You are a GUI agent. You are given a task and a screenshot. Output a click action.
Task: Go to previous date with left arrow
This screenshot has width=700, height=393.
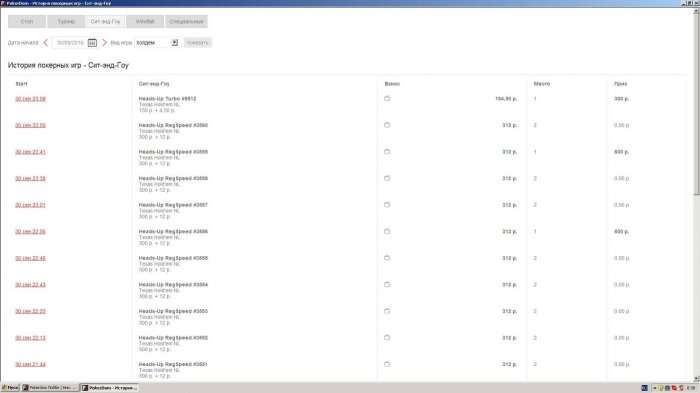pos(46,42)
